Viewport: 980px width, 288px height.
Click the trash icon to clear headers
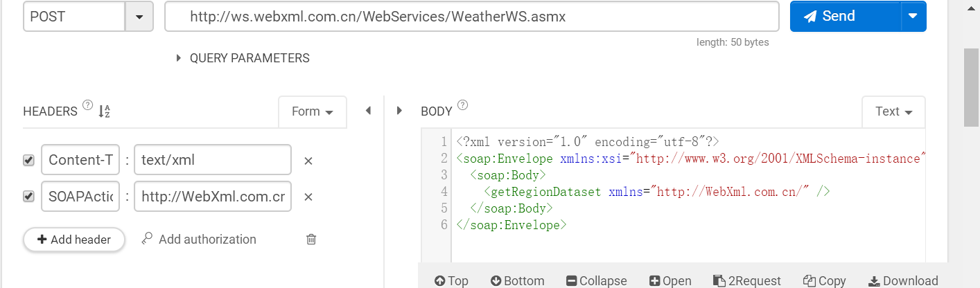click(x=311, y=240)
